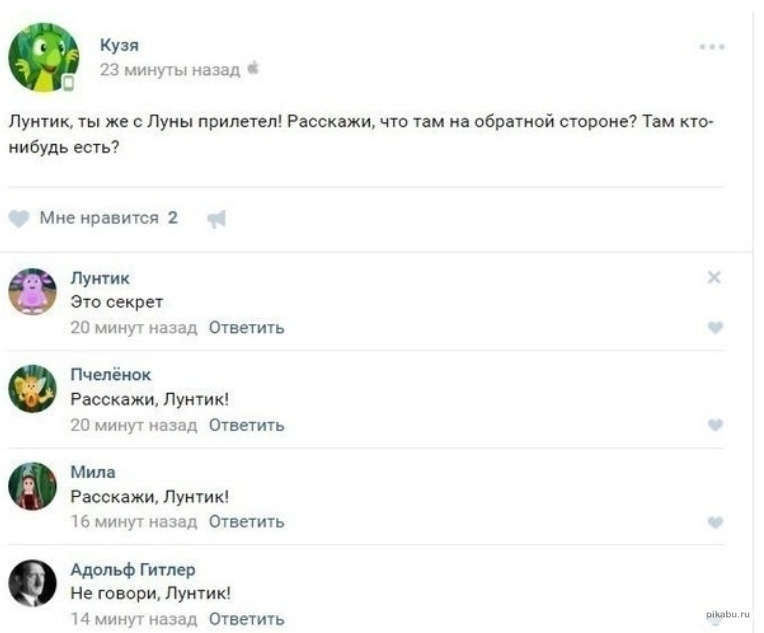The width and height of the screenshot is (764, 633).
Task: Reply to Лунтик's comment via Ответить
Action: coord(246,327)
